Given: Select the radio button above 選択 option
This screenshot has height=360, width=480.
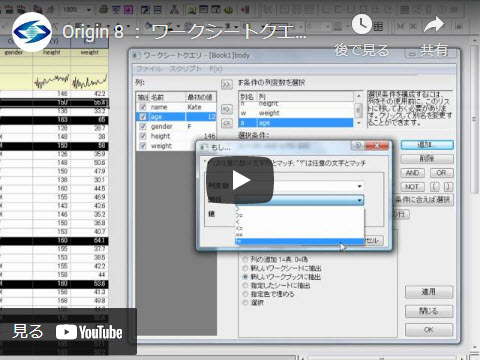Looking at the screenshot, I should point(245,294).
